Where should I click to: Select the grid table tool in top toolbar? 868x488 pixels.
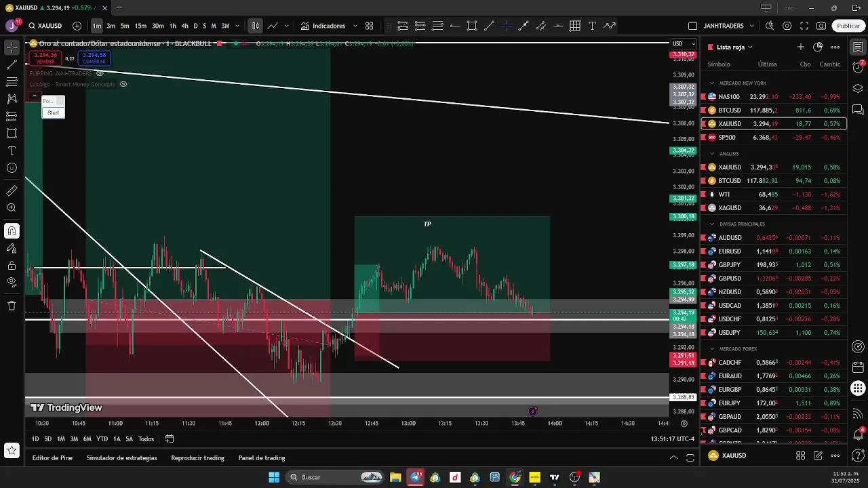coord(575,26)
